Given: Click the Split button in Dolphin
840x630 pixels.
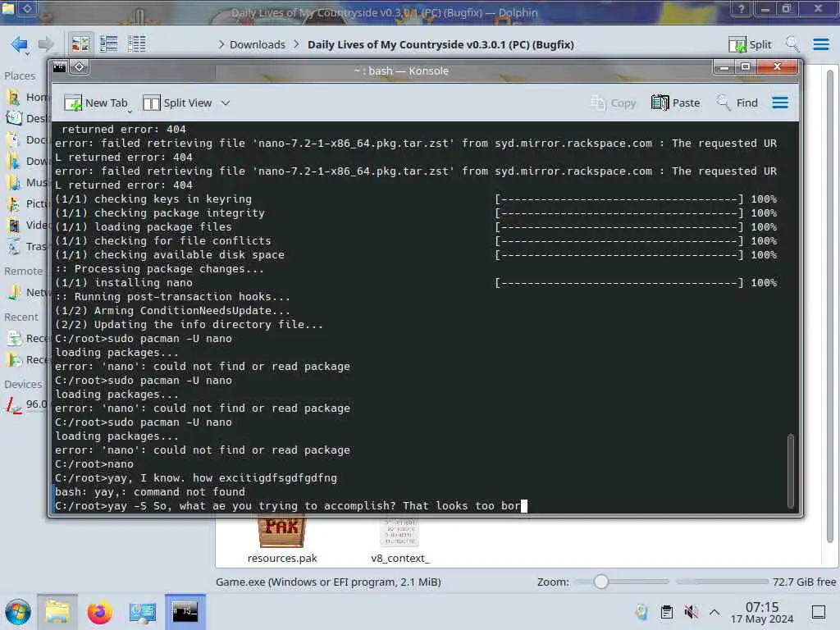Looking at the screenshot, I should (750, 44).
